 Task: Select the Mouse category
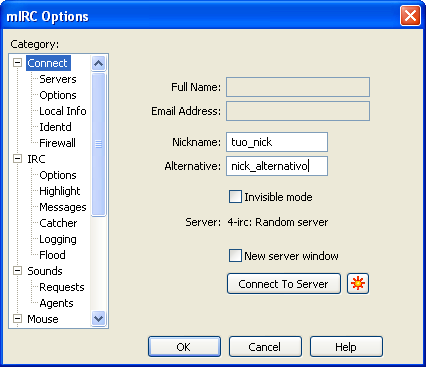[x=43, y=319]
